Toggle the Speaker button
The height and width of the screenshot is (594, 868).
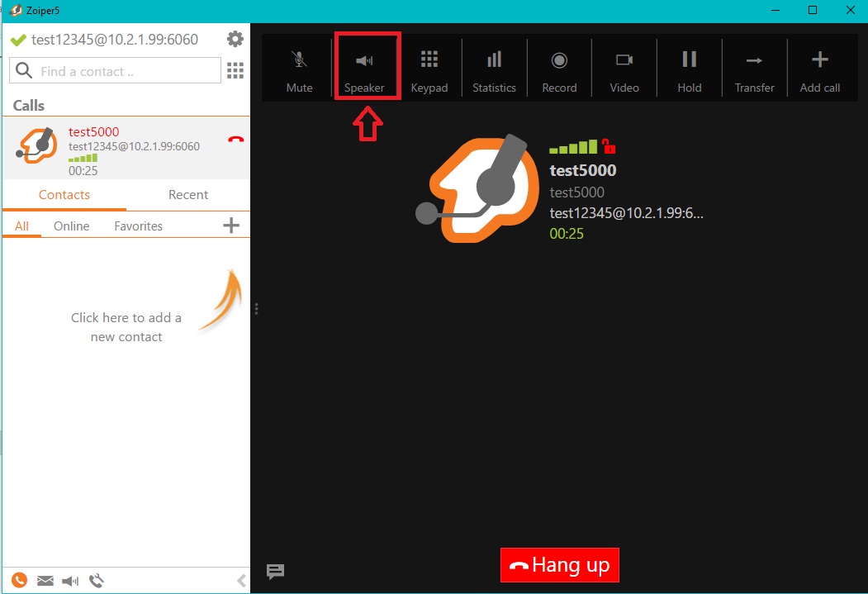(x=364, y=70)
